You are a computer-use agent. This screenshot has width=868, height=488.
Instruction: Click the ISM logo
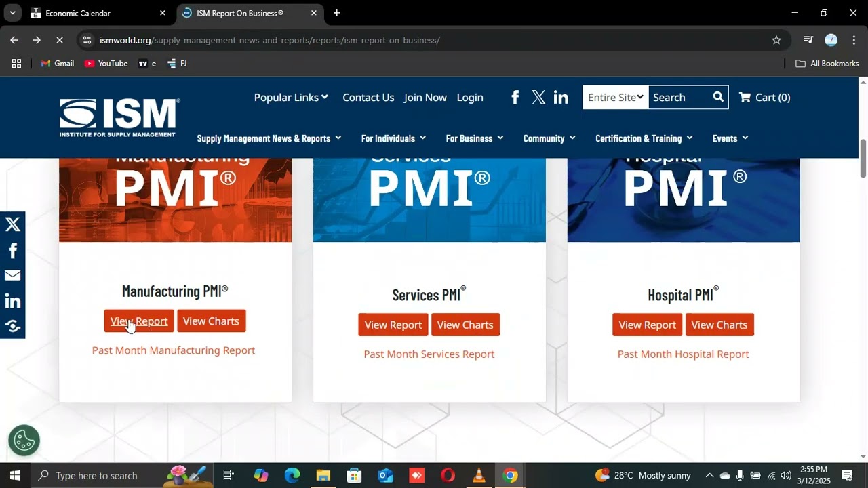click(119, 117)
